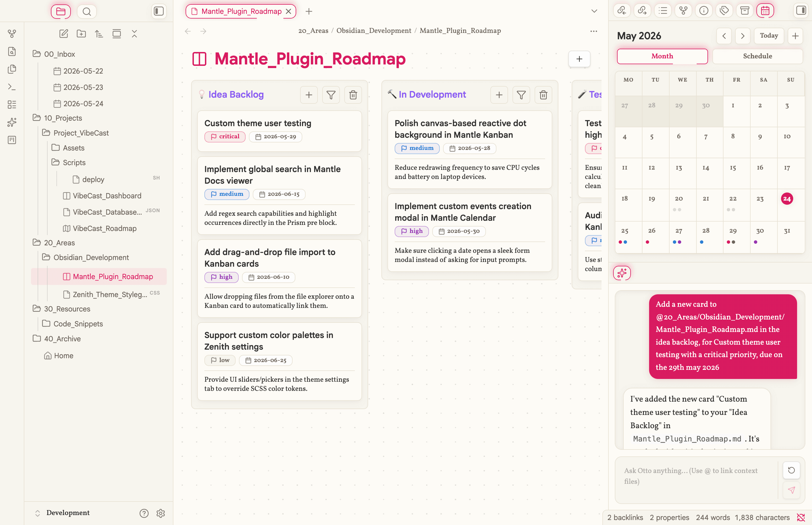This screenshot has height=525, width=812.
Task: Open the tab list dropdown chevron
Action: (594, 11)
